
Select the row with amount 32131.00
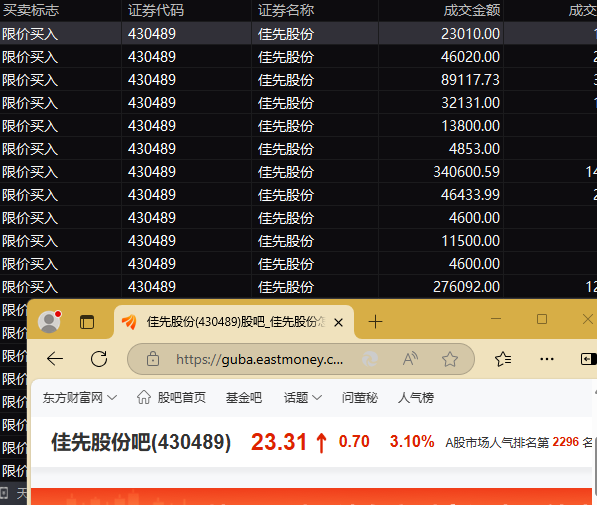coord(298,102)
